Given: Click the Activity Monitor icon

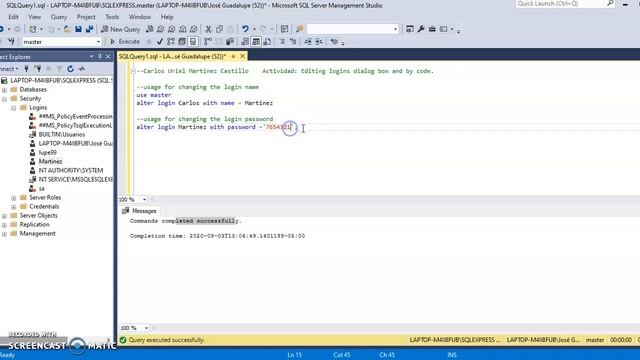Looking at the screenshot, I should click(x=284, y=29).
